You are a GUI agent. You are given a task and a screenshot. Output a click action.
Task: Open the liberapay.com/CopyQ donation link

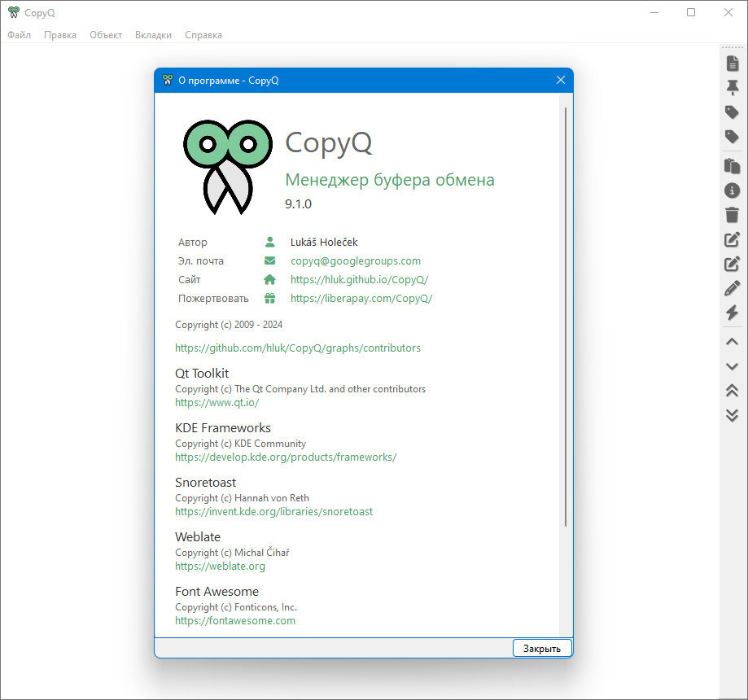point(361,298)
